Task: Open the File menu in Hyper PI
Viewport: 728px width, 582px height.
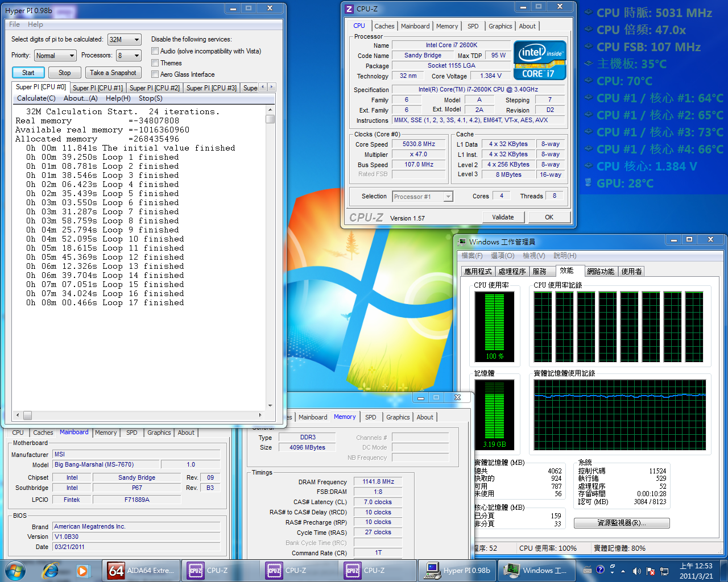Action: coord(15,24)
